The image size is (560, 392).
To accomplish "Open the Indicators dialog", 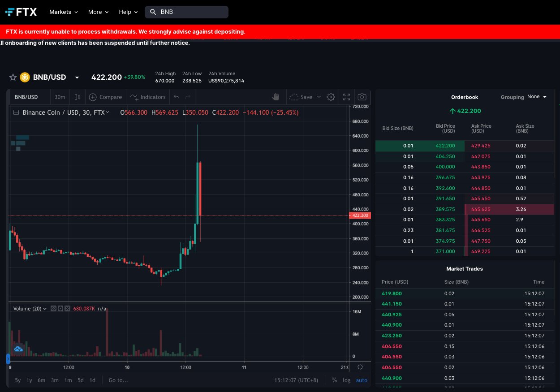I will [148, 97].
